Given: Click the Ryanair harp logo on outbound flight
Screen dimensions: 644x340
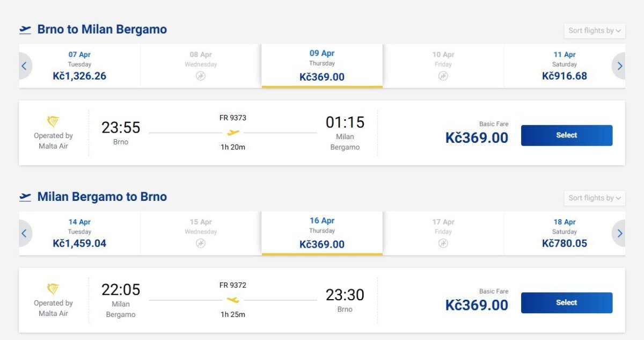Looking at the screenshot, I should pos(53,121).
